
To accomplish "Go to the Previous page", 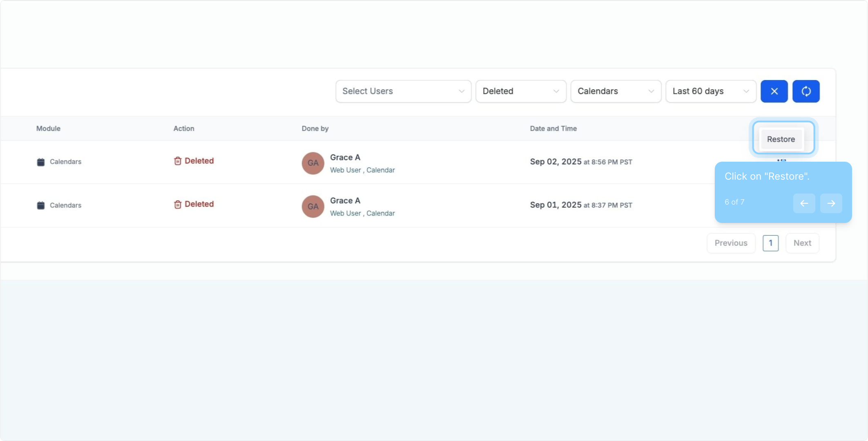I will pos(731,243).
